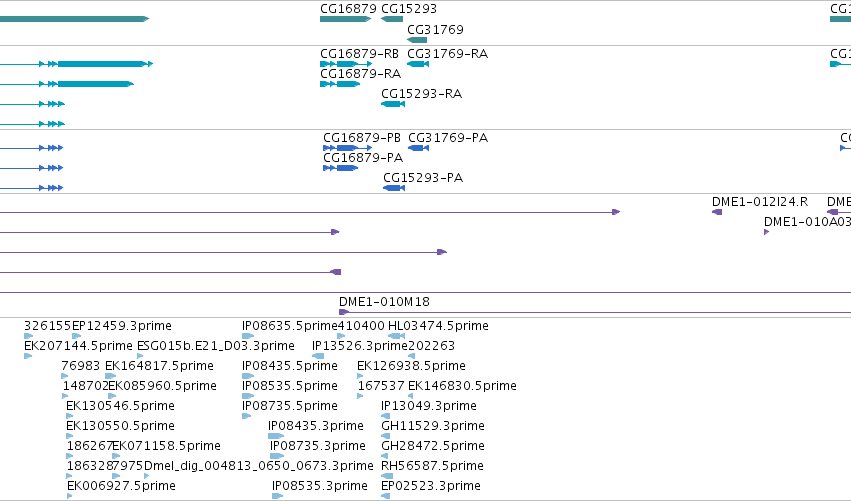The height and width of the screenshot is (501, 851).
Task: Open EK146830.5prime feature
Action: tap(411, 396)
